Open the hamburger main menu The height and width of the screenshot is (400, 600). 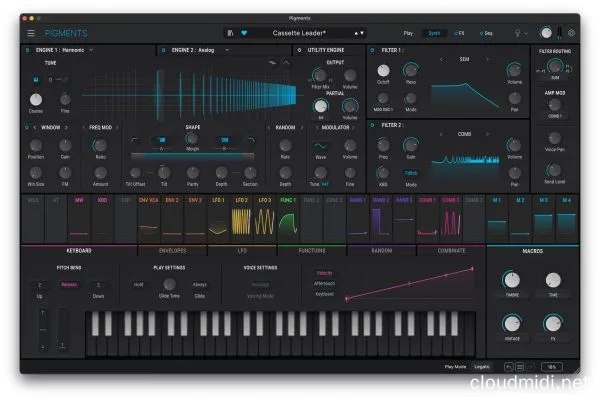pos(30,33)
